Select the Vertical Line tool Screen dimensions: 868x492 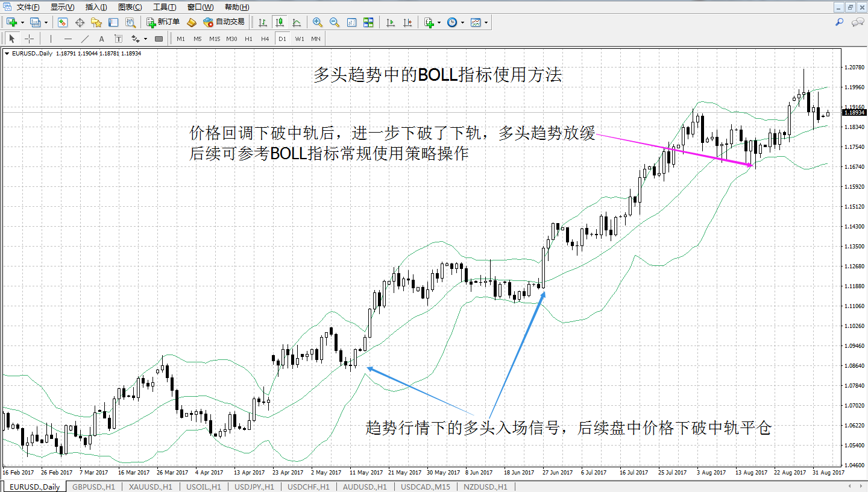pos(51,39)
